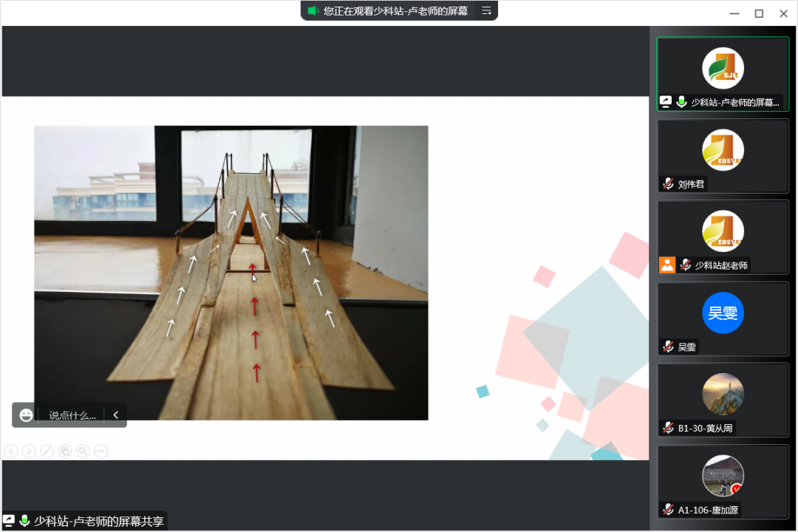Image resolution: width=798 pixels, height=532 pixels.
Task: Open the emoji reaction picker
Action: pos(26,415)
